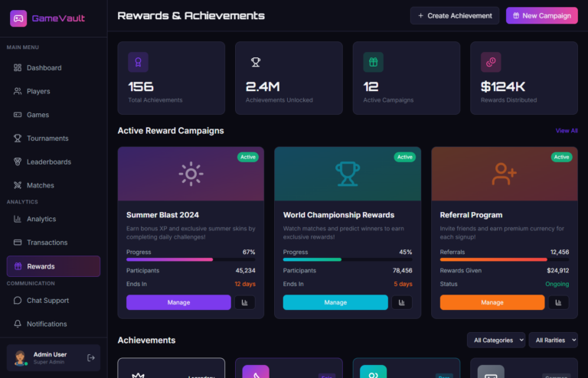Manage the Summer Blast 2024 campaign
Screen dimensions: 588x378
178,302
